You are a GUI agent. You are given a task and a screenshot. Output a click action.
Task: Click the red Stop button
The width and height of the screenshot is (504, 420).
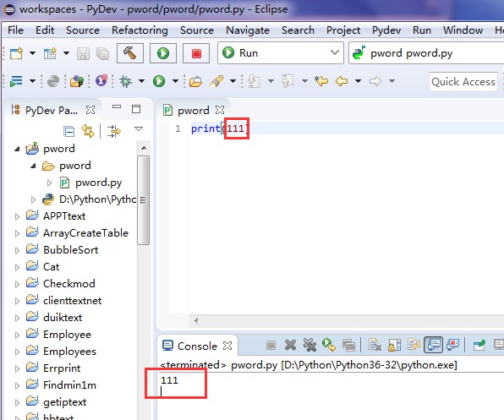pos(196,53)
